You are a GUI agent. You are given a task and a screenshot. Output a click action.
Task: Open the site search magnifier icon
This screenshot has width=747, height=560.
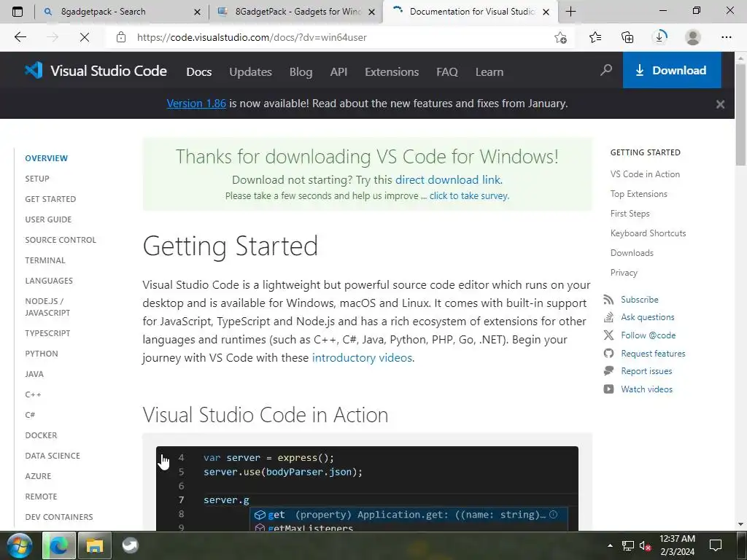pos(606,71)
